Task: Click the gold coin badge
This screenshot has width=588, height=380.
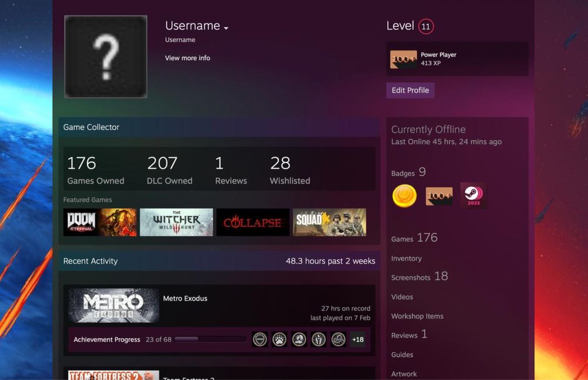Action: click(405, 195)
